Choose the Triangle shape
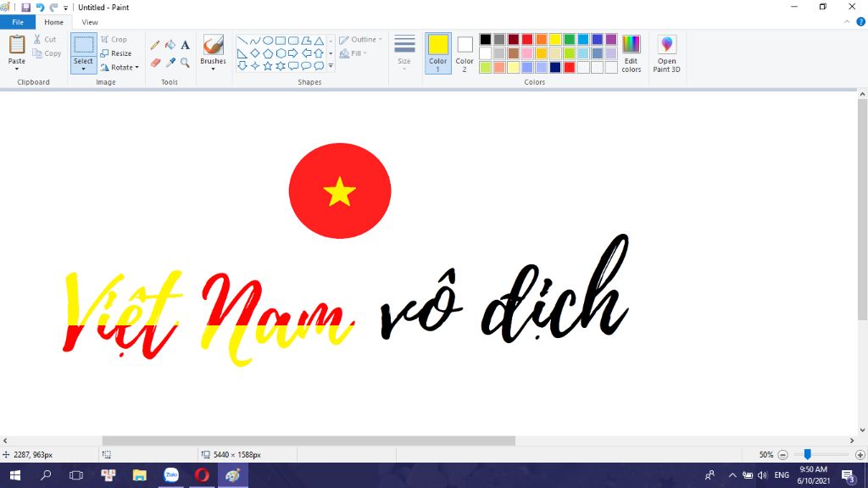 point(319,41)
